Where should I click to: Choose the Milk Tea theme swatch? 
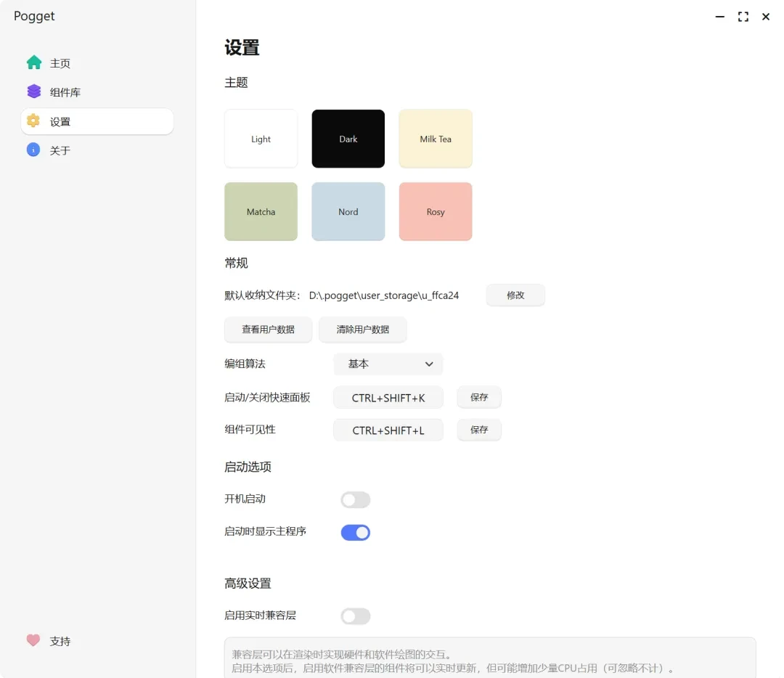click(436, 139)
